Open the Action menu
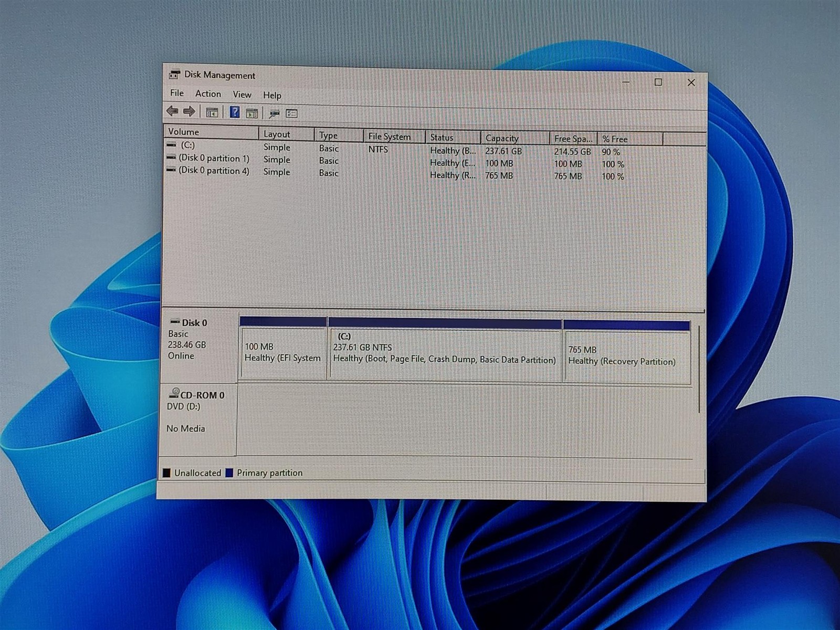 click(x=208, y=93)
